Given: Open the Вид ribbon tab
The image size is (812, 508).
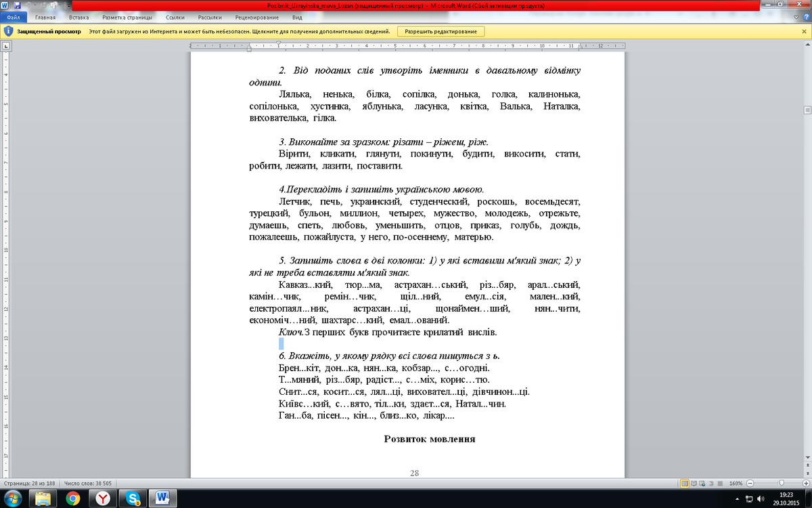Looking at the screenshot, I should pyautogui.click(x=297, y=17).
